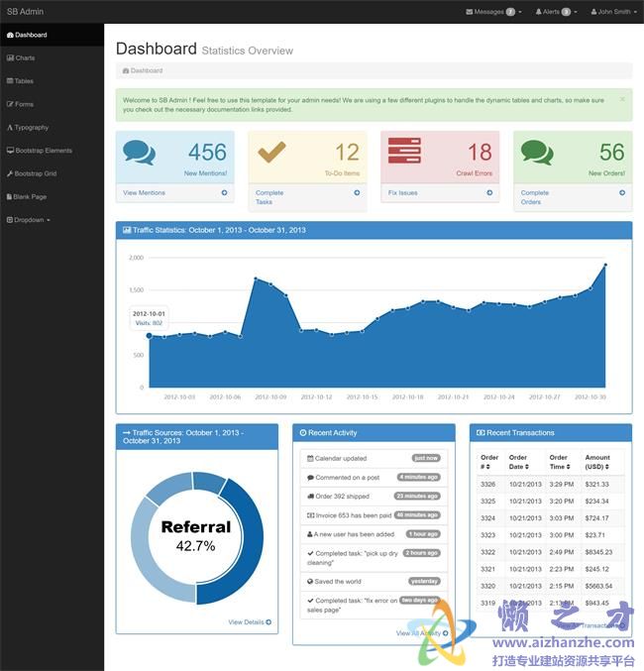Screen dimensions: 644x671
Task: Expand the John Smith user menu
Action: pos(616,12)
